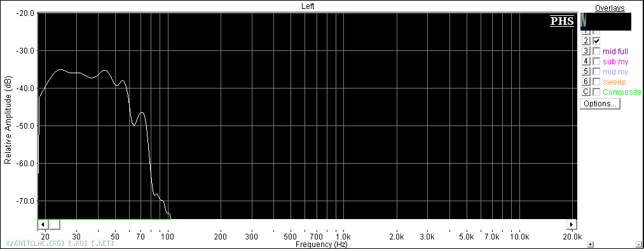Screen dimensions: 644x249
Task: Enable the Composite overlay checkbox
Action: [x=596, y=91]
